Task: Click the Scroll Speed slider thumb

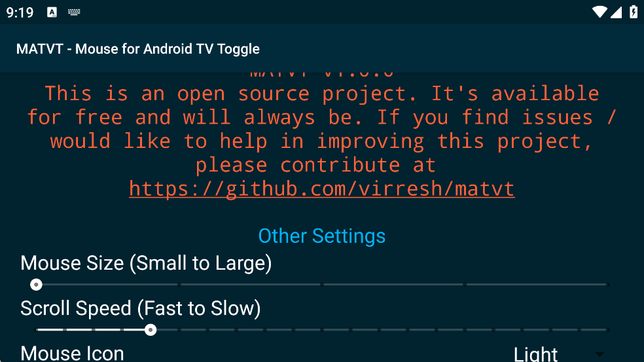Action: (151, 330)
